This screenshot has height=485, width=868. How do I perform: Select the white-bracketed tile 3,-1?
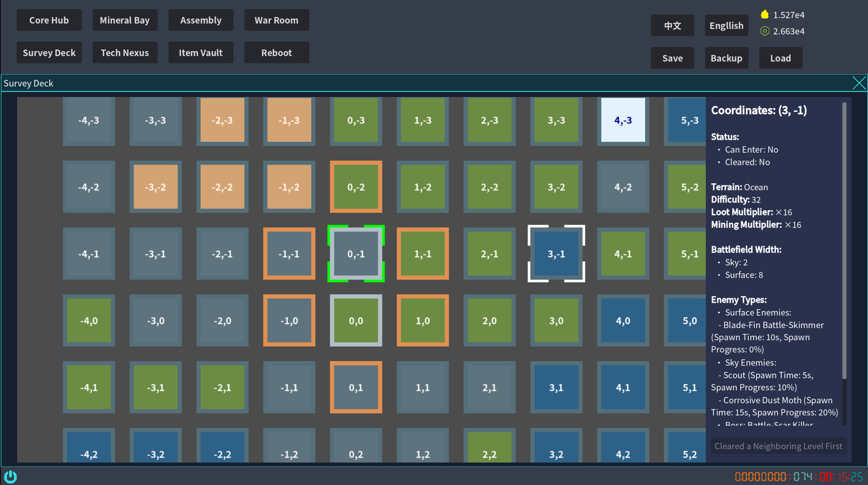pos(556,254)
